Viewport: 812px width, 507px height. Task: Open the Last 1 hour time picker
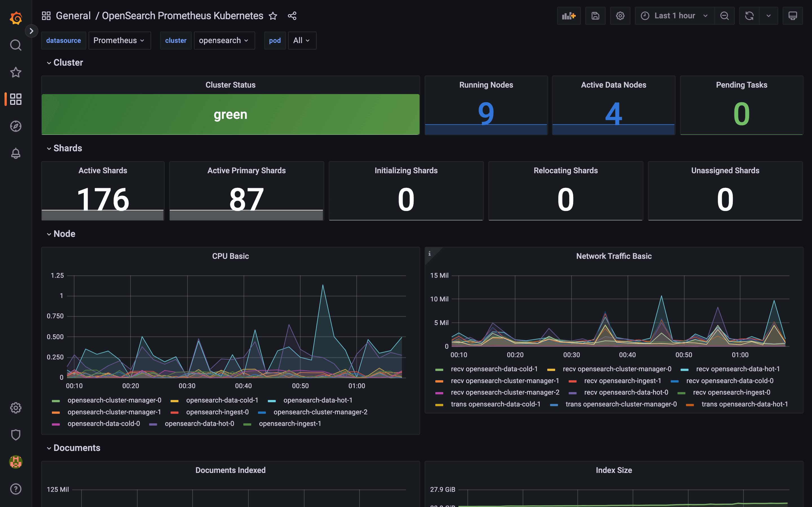point(674,16)
